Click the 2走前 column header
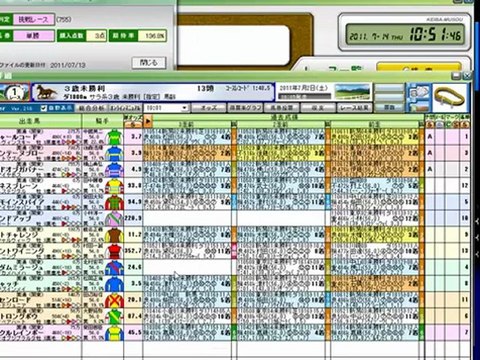The image size is (480, 360). [x=282, y=125]
